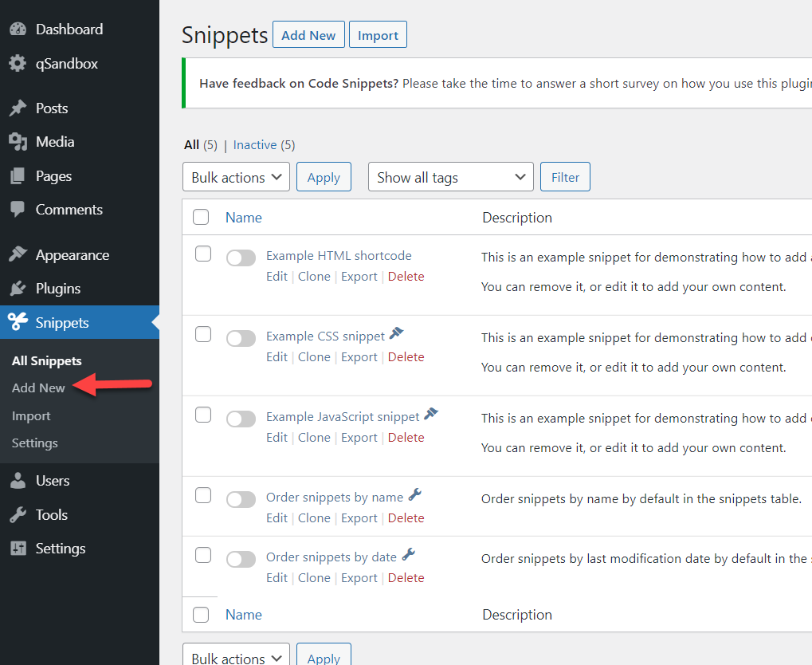Image resolution: width=812 pixels, height=665 pixels.
Task: Check select-all box in table footer
Action: tap(201, 615)
